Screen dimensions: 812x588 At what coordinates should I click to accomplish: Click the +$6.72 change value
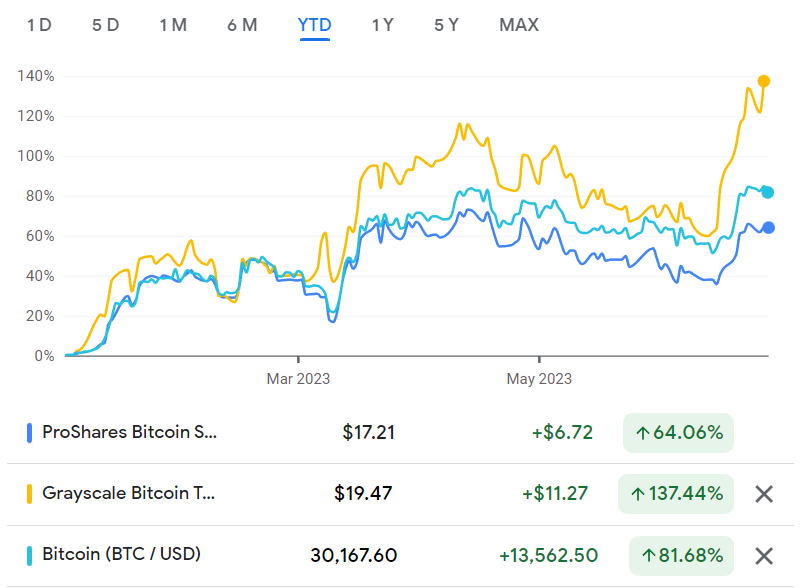562,433
